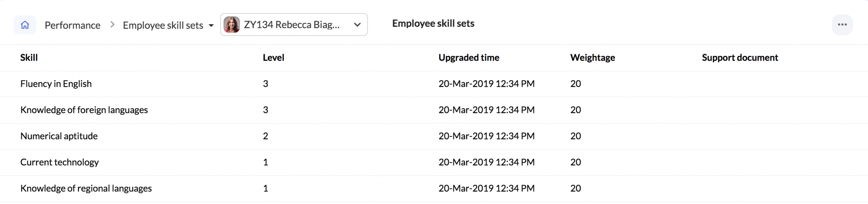
Task: Click the breadcrumb separator arrow after Performance
Action: pyautogui.click(x=112, y=25)
